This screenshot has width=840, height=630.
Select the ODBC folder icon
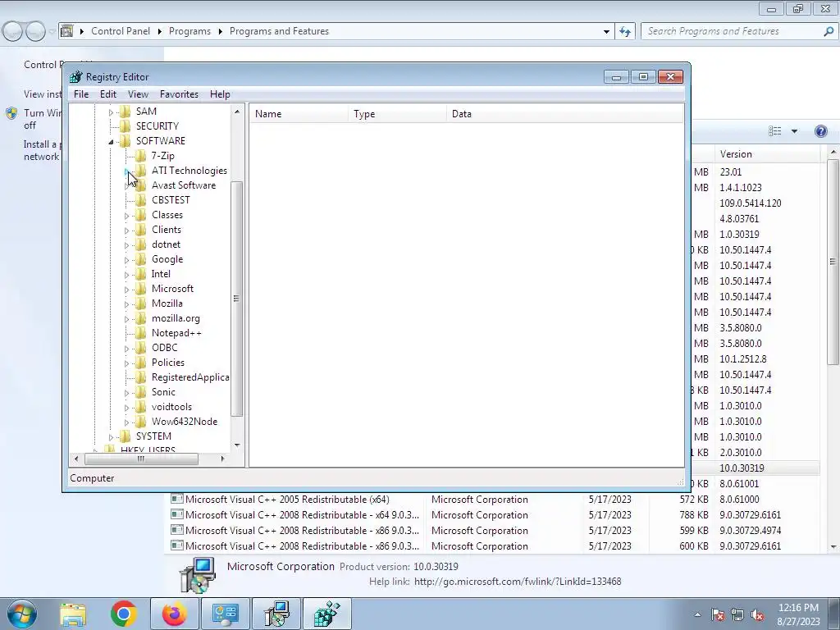coord(141,348)
